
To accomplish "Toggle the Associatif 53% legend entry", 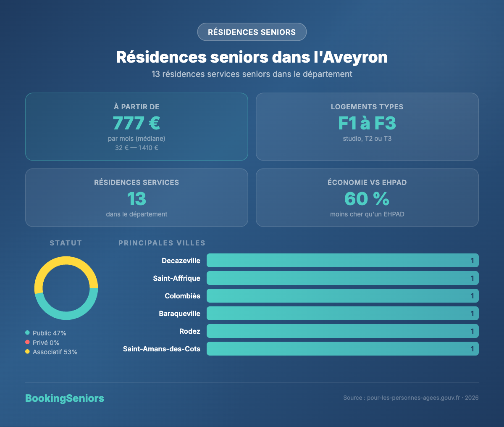I will (x=54, y=352).
